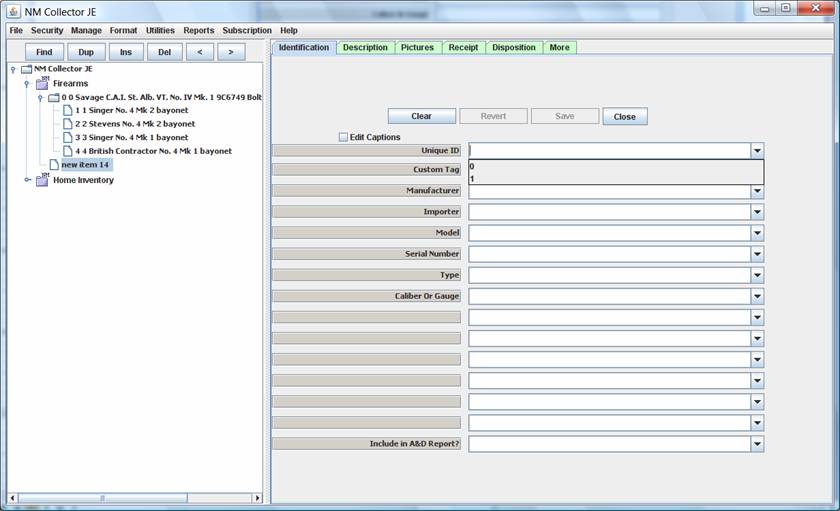
Task: Enable the Edit Captions checkbox
Action: 343,137
